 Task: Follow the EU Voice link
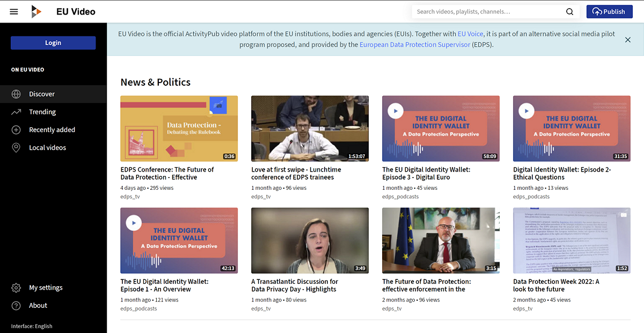(x=470, y=34)
